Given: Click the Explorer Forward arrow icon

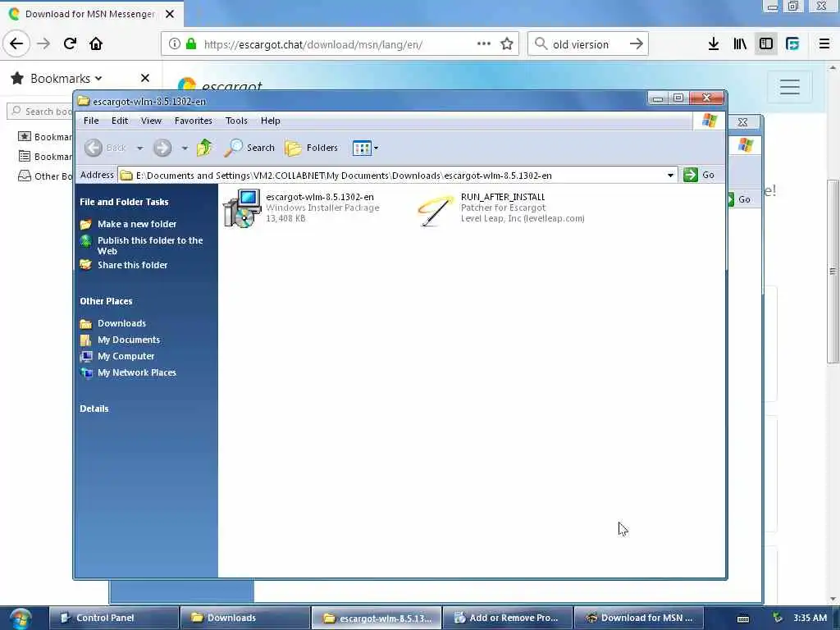Looking at the screenshot, I should tap(162, 148).
